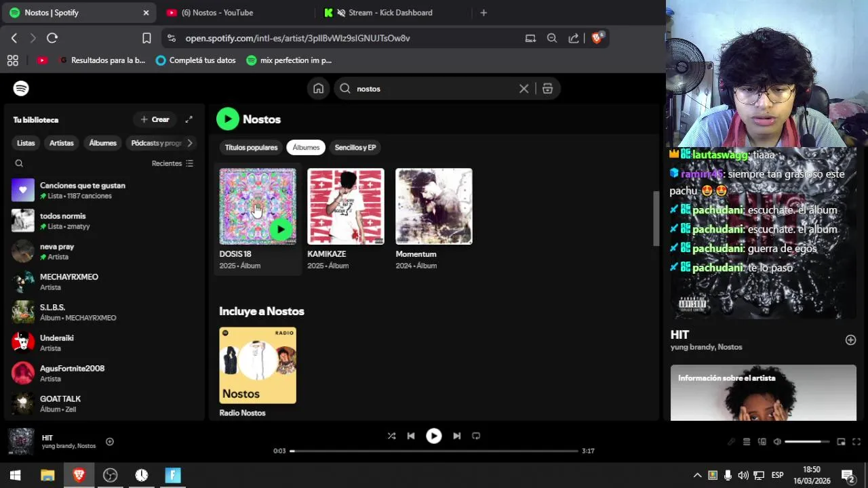This screenshot has height=488, width=868.
Task: Open 'yung brandy, Nostos' link in right panel
Action: click(706, 347)
